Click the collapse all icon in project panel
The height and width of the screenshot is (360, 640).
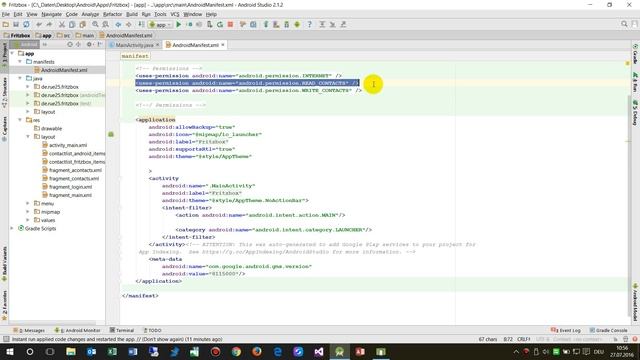78,44
